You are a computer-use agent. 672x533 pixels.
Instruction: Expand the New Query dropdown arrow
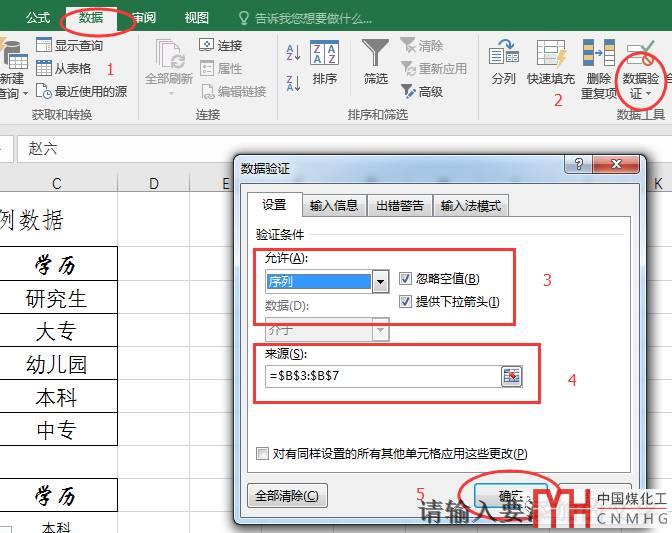pyautogui.click(x=25, y=93)
